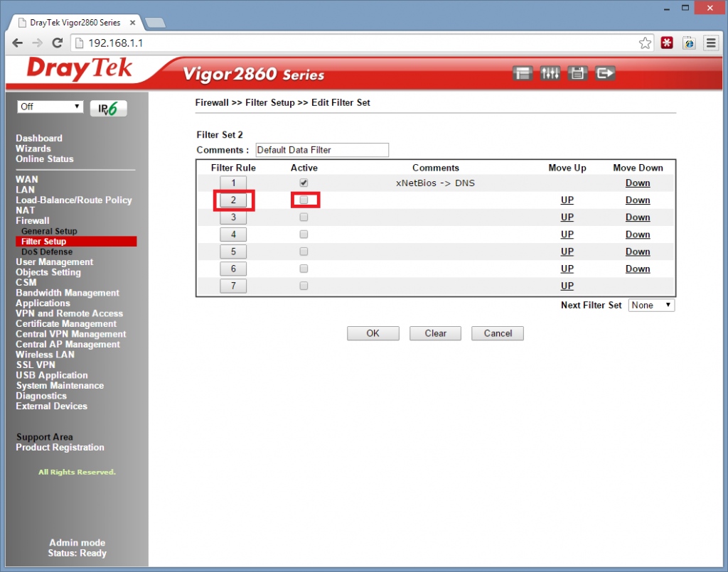This screenshot has width=728, height=572.
Task: Open a new browser tab
Action: tap(155, 23)
